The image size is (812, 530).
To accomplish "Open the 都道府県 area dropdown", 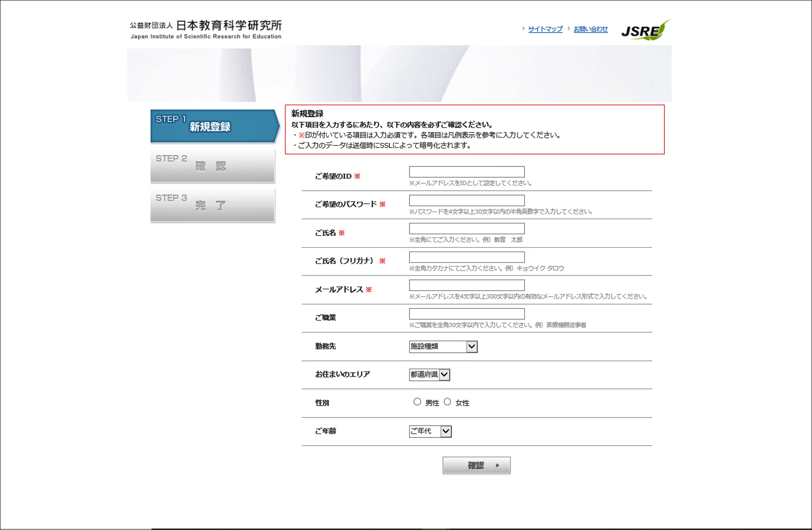I will pos(429,374).
